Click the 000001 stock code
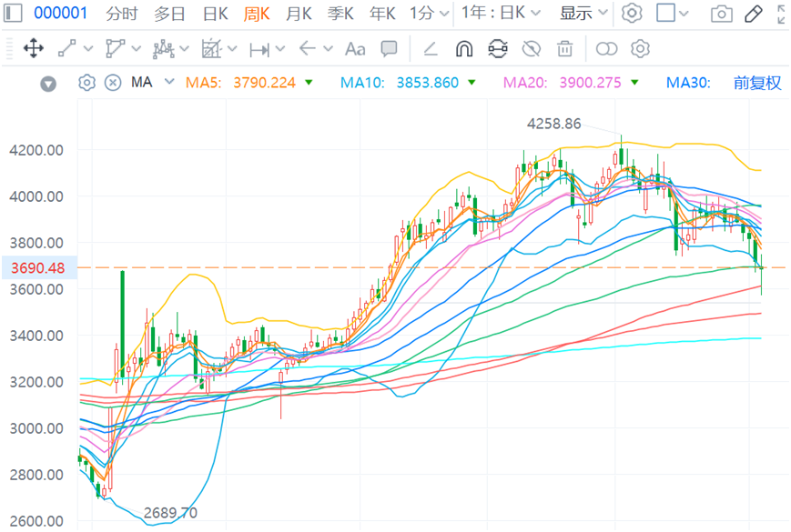Screen dimensions: 791x532 (61, 13)
